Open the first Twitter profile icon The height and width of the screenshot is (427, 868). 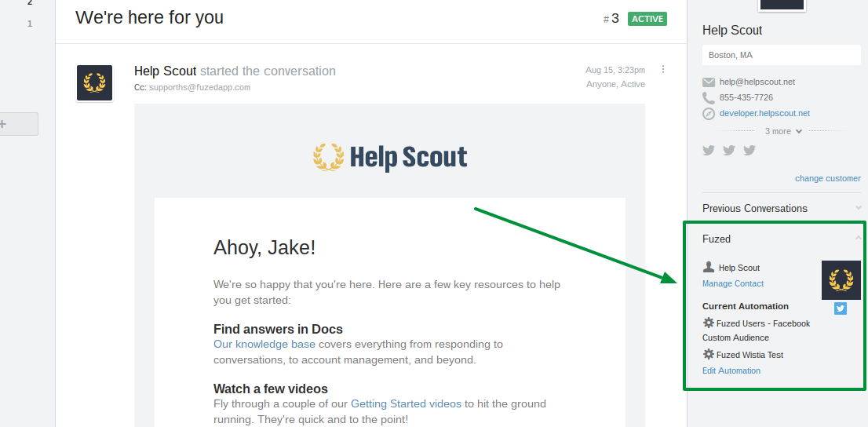click(x=709, y=150)
